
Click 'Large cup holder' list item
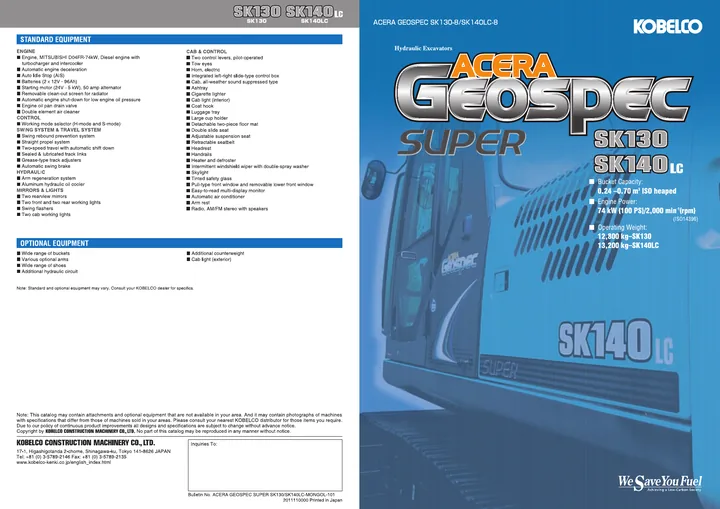pos(209,118)
